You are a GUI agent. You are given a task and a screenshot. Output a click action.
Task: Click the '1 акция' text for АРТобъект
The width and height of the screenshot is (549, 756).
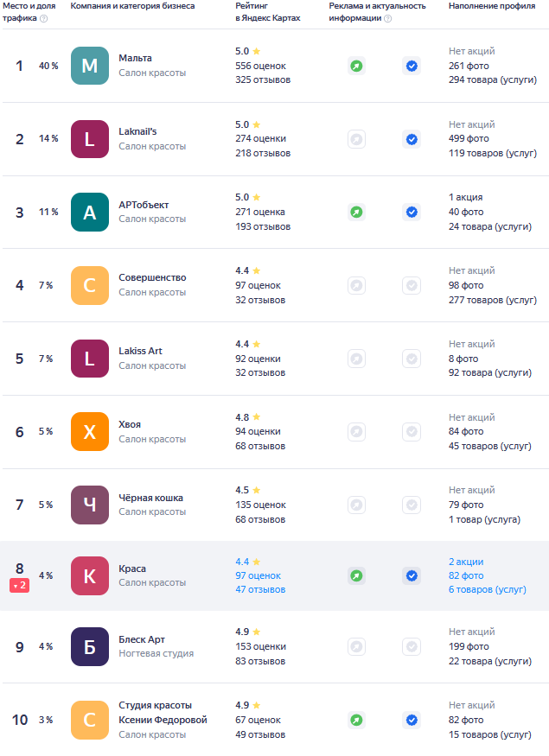(x=465, y=197)
